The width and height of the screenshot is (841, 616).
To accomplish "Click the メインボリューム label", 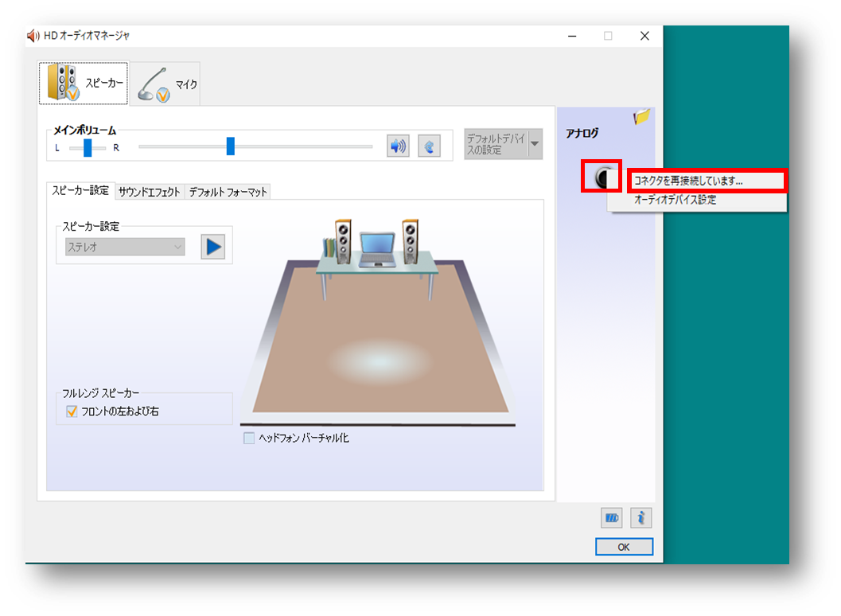I will 85,131.
